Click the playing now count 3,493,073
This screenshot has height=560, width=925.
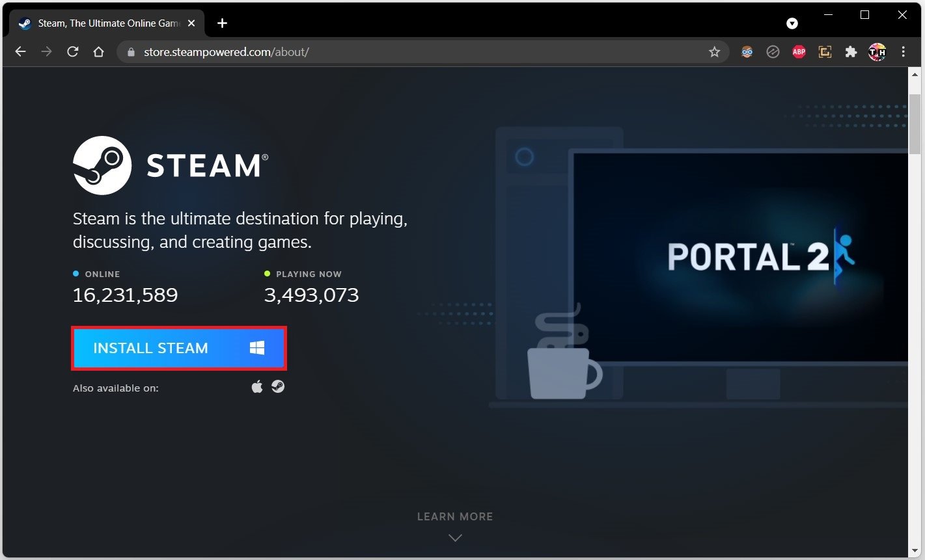(x=311, y=295)
